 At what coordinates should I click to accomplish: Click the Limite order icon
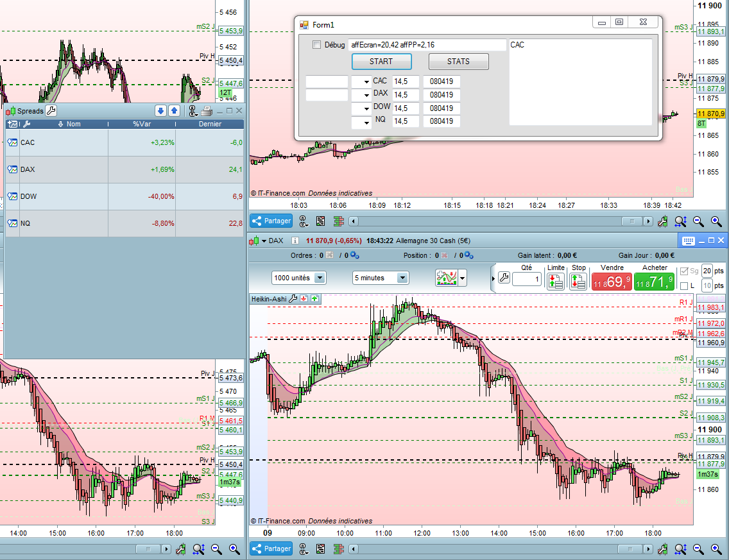point(556,282)
